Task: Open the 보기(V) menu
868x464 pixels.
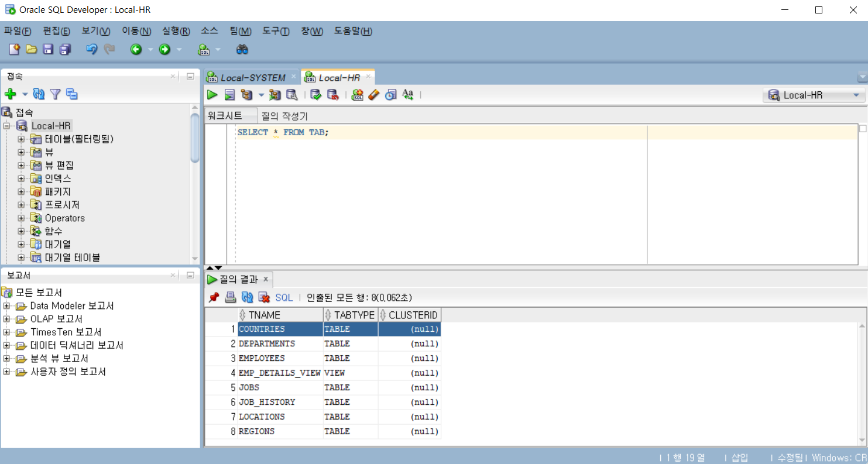Action: (96, 31)
